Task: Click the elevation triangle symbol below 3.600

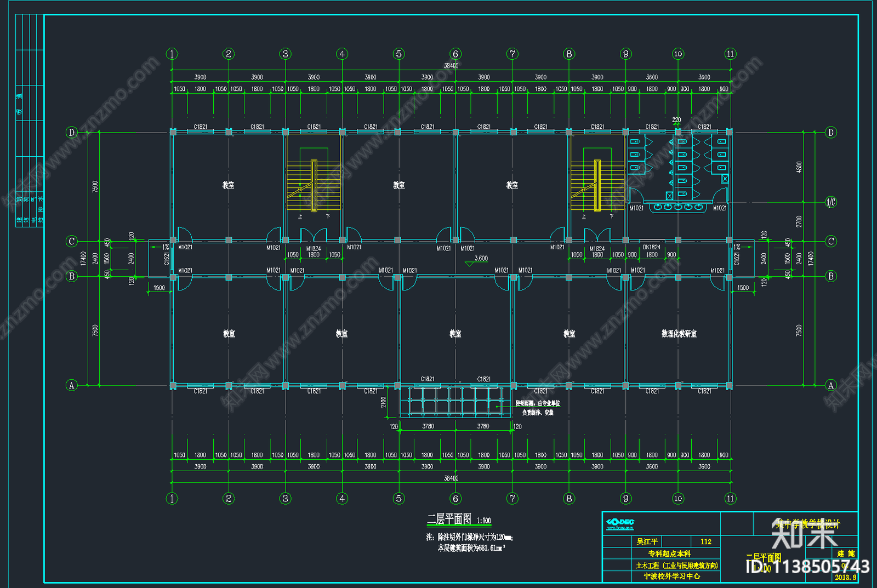Action: 470,264
